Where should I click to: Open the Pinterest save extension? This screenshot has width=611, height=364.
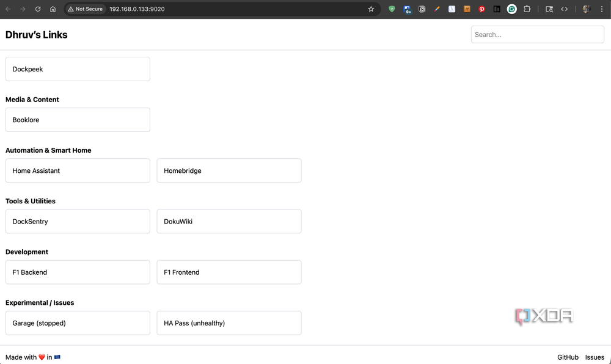482,9
